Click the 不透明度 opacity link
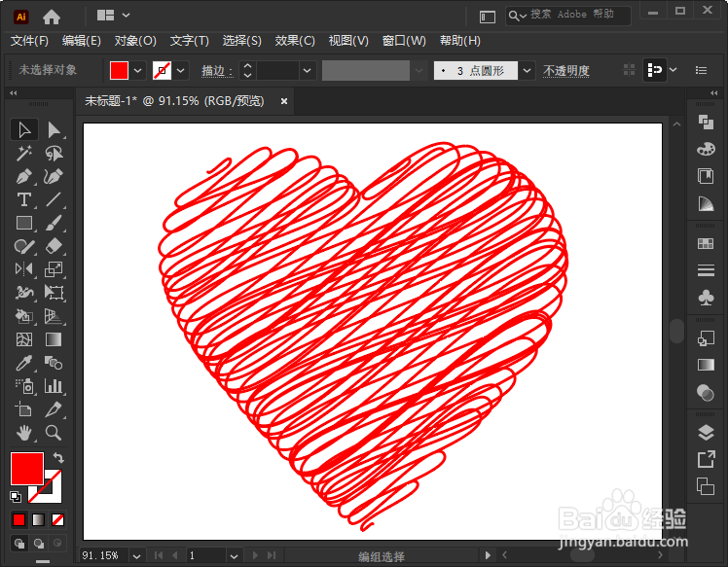 (566, 71)
